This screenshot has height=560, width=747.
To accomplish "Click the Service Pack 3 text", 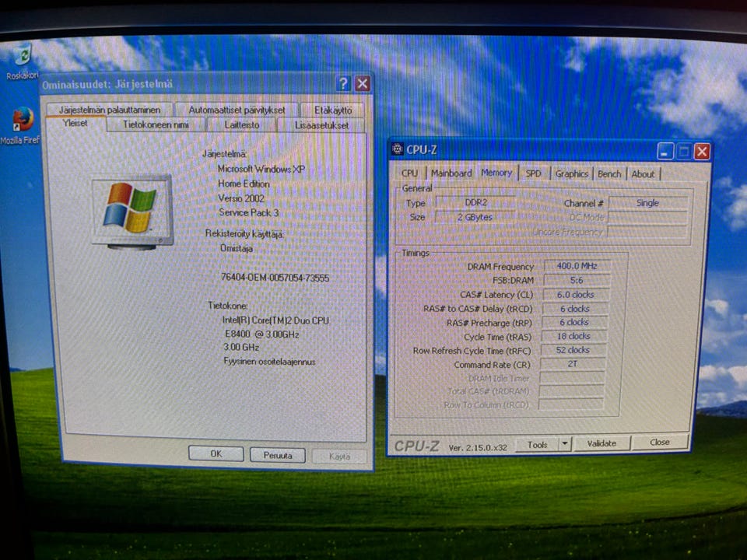I will [x=249, y=212].
